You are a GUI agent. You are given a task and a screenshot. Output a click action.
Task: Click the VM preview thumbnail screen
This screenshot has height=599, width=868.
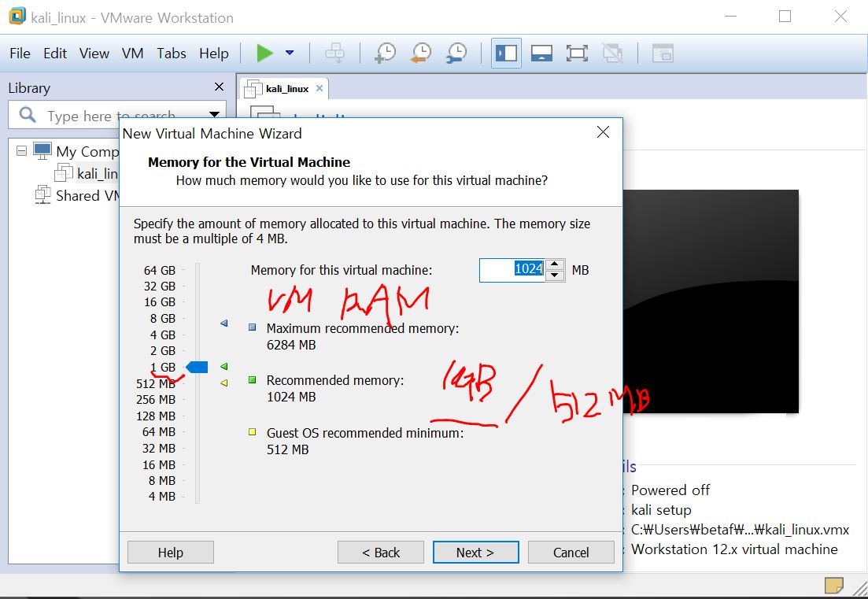tap(711, 301)
